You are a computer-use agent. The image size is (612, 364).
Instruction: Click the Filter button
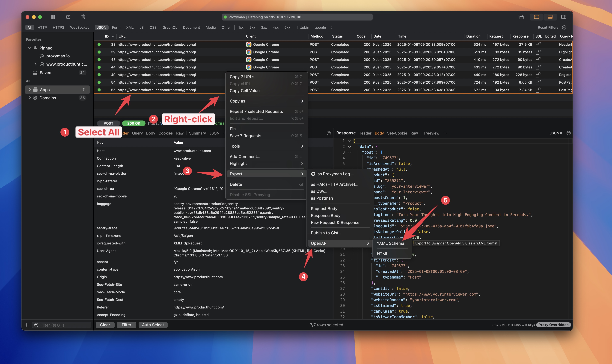(x=126, y=325)
